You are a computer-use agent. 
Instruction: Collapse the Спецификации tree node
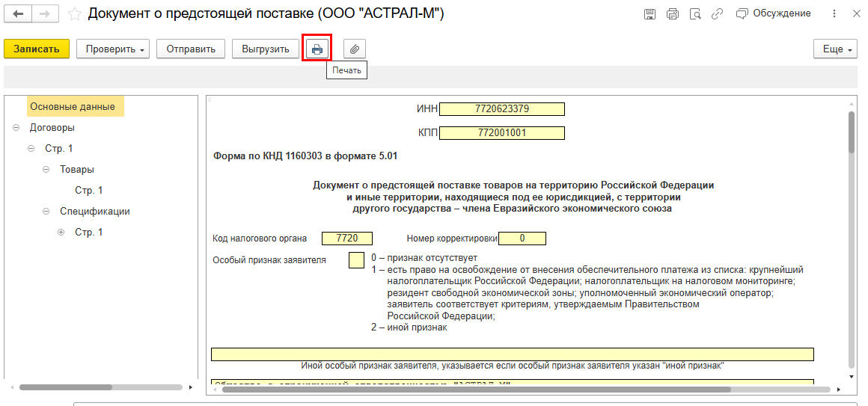(x=46, y=212)
